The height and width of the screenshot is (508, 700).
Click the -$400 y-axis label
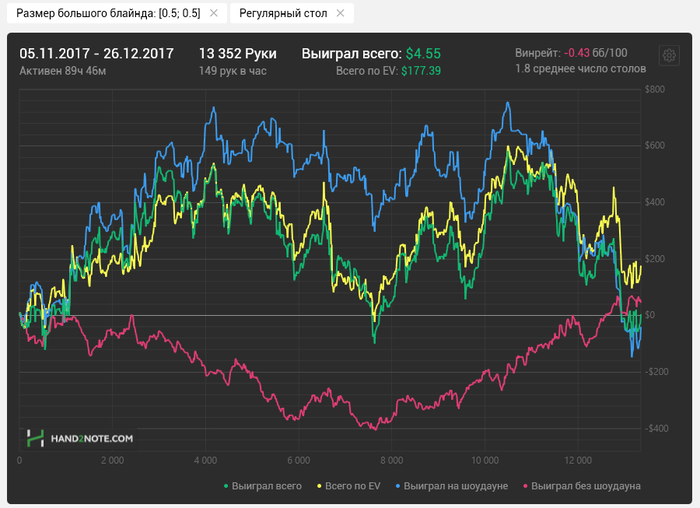657,429
